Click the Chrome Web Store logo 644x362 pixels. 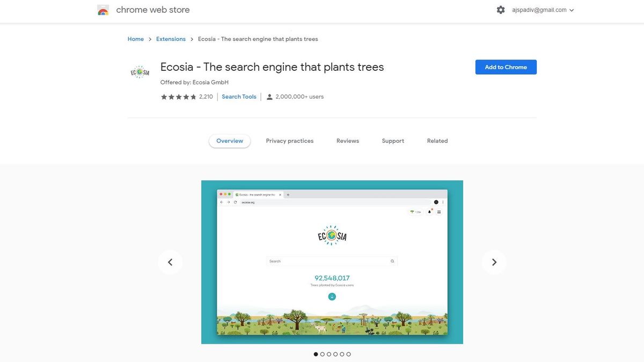[x=103, y=9]
